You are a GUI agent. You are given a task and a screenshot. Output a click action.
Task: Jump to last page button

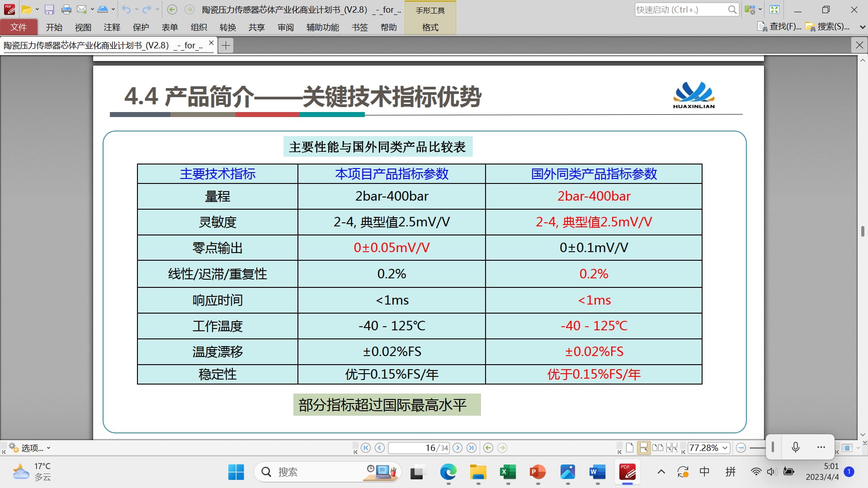[x=472, y=448]
